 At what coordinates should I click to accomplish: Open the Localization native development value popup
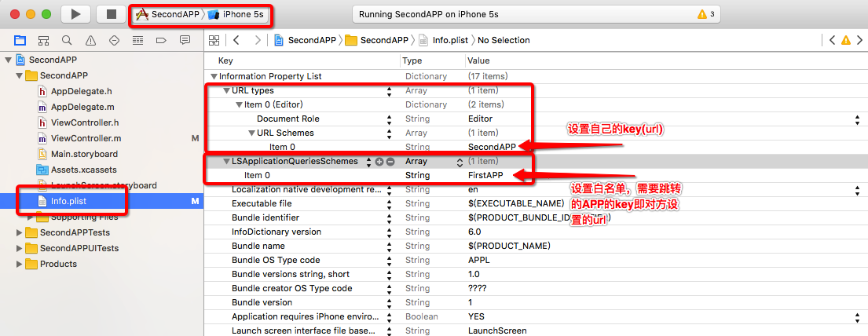tap(858, 189)
